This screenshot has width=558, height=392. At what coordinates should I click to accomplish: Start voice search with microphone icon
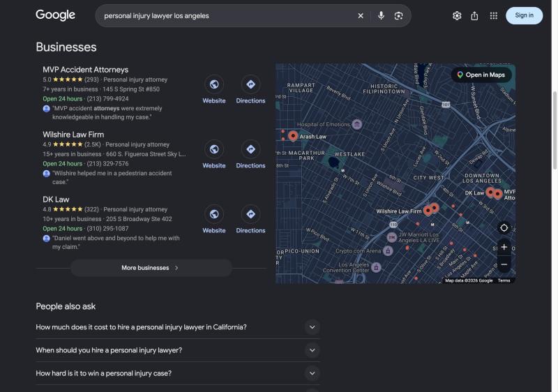pos(381,15)
